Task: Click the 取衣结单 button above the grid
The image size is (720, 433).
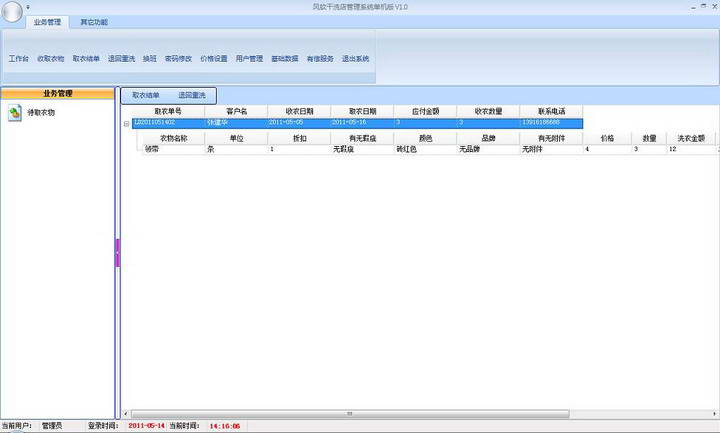Action: pos(146,96)
